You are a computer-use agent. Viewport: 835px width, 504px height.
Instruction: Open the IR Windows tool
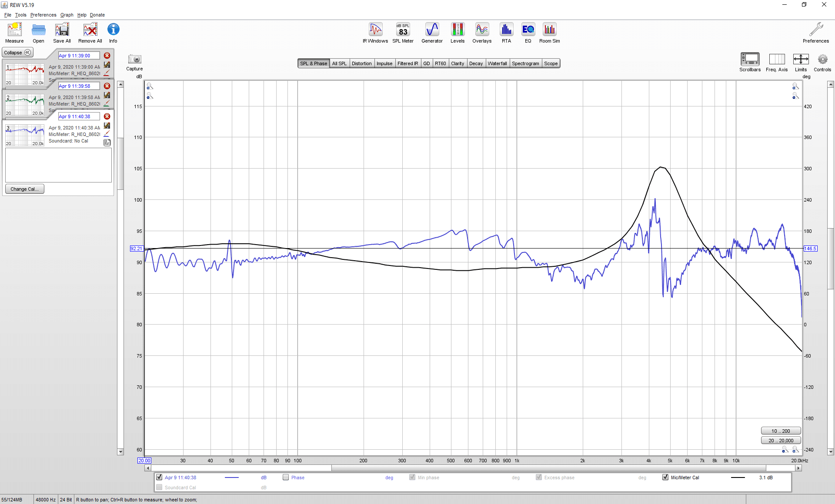pos(375,33)
